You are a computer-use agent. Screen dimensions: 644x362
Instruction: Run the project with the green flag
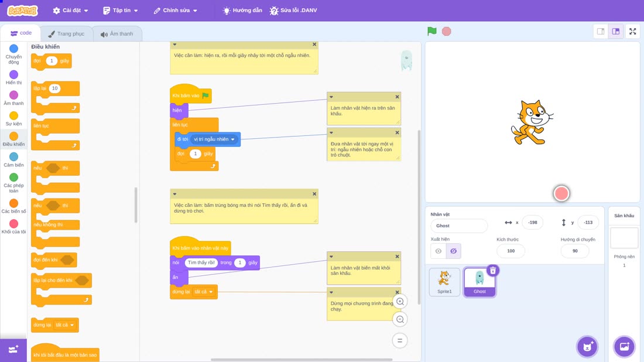point(431,31)
